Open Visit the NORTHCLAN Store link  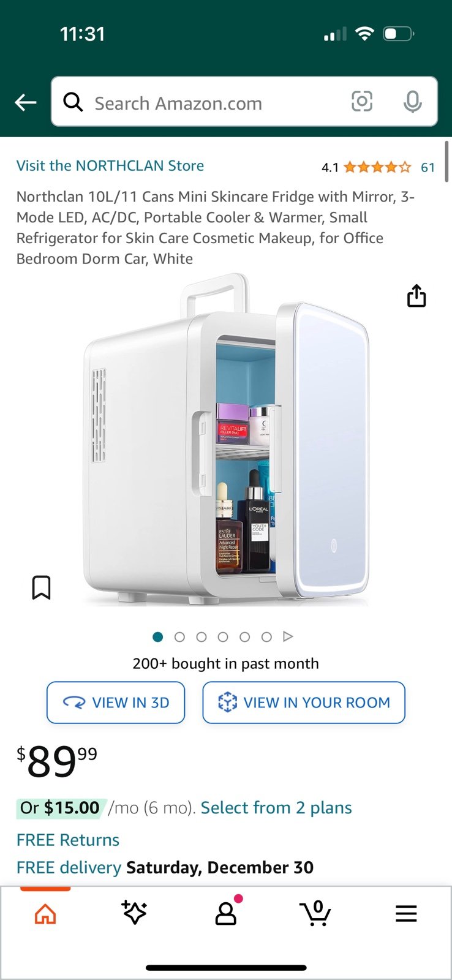pyautogui.click(x=110, y=166)
